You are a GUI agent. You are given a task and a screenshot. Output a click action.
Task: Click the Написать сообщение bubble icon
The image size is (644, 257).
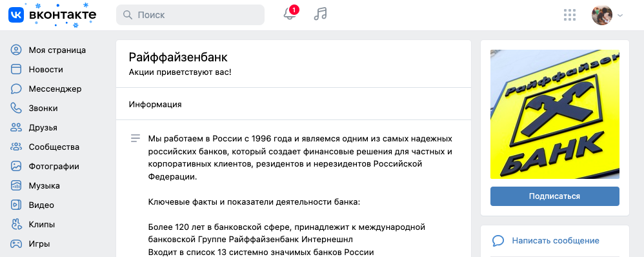498,241
